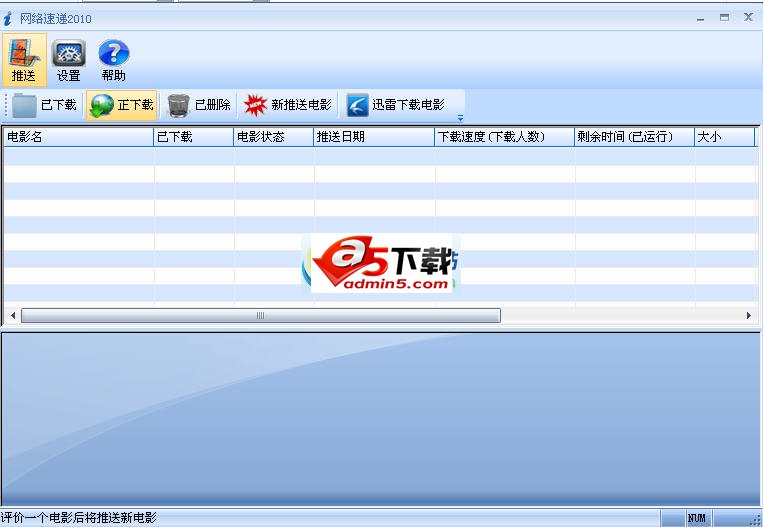Minimize the 网络速递2010 window
This screenshot has width=763, height=527.
pos(700,18)
